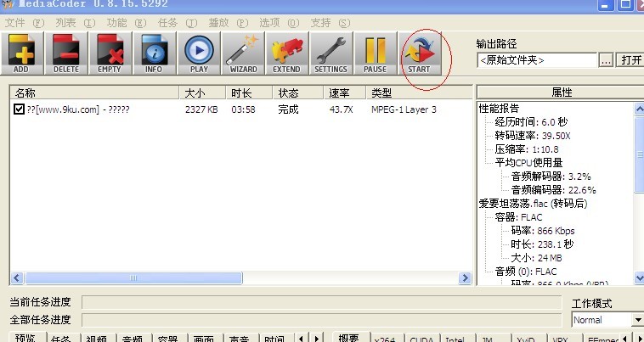
Task: Uncheck the ??[www.9ku.com] file checkbox
Action: [19, 109]
